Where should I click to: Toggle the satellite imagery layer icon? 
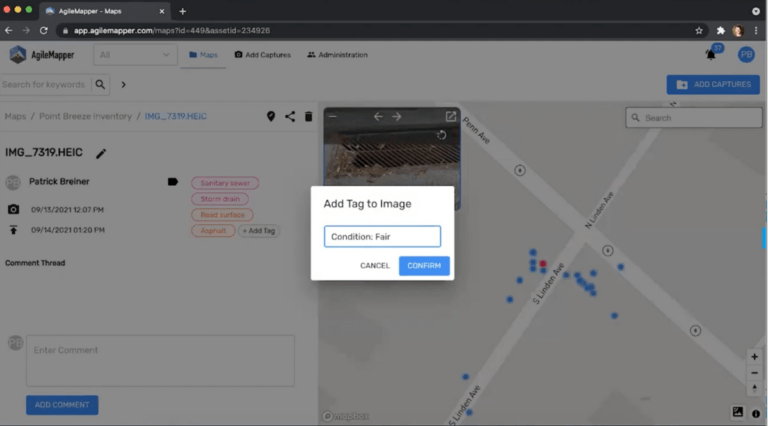[x=738, y=412]
